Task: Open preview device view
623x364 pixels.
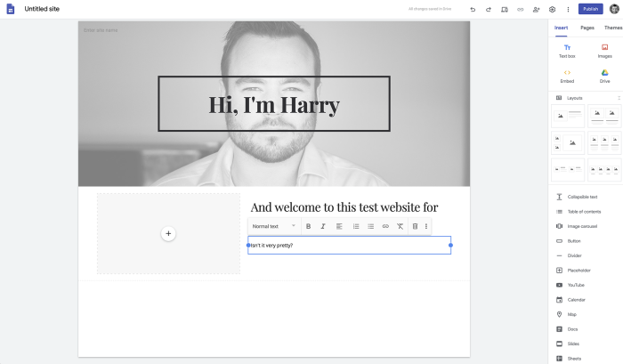Action: click(x=505, y=9)
